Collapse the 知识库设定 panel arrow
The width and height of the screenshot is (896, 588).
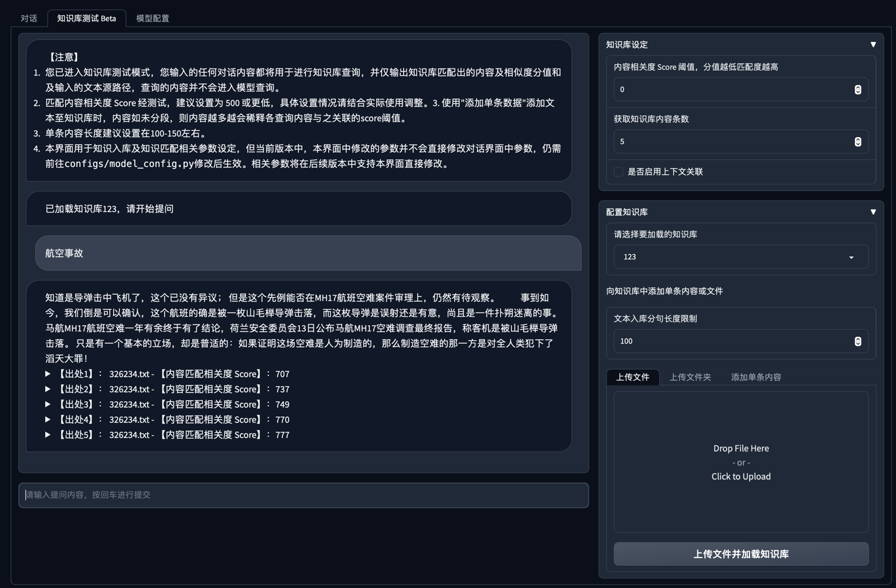[873, 45]
